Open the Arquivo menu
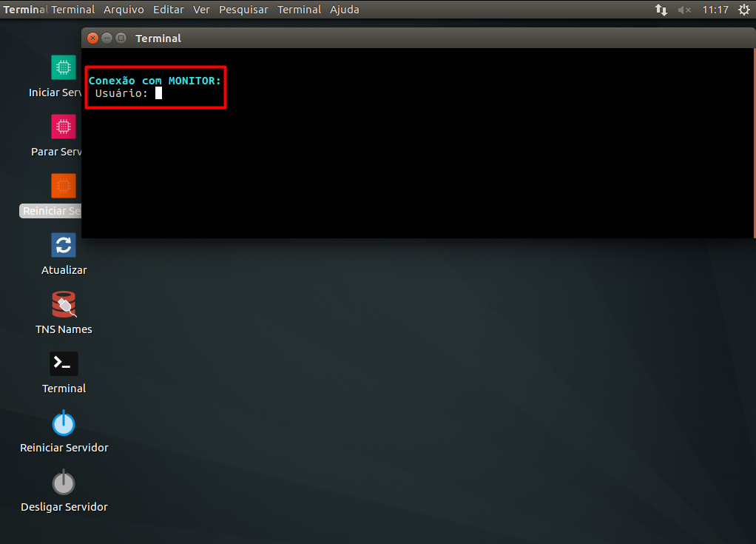This screenshot has width=756, height=544. pyautogui.click(x=124, y=10)
